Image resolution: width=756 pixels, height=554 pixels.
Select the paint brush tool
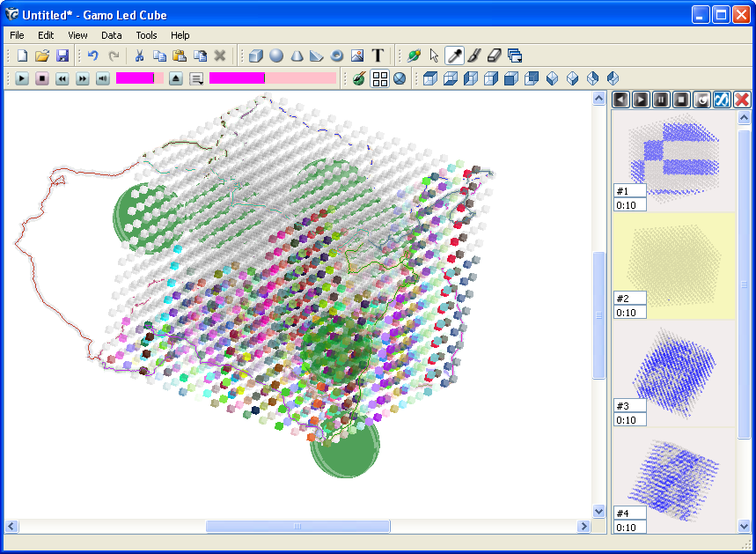[474, 56]
